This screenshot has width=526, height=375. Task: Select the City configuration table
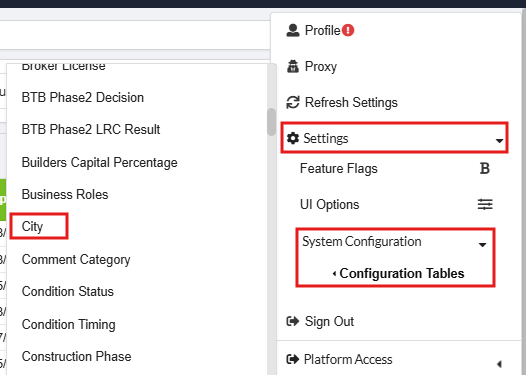click(x=32, y=226)
